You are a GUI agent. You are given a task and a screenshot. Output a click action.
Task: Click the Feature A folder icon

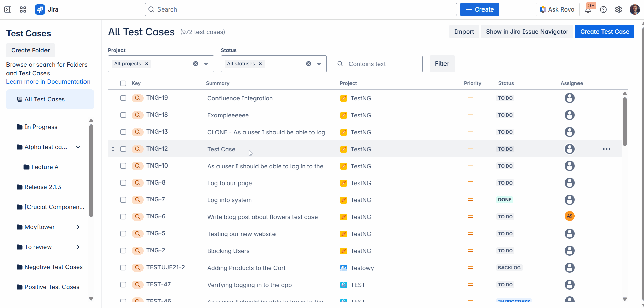26,167
